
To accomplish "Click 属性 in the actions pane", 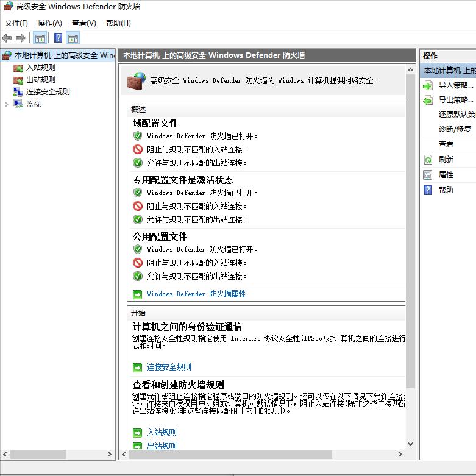I will click(x=446, y=175).
